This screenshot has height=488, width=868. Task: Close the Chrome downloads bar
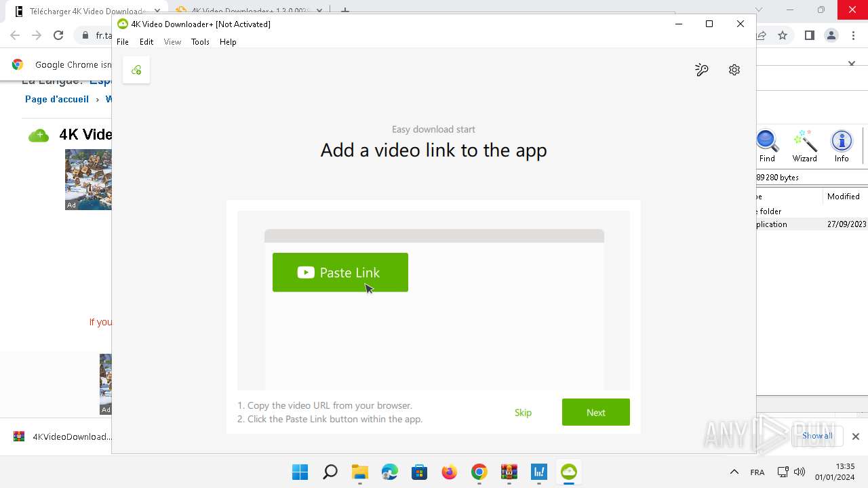(856, 436)
